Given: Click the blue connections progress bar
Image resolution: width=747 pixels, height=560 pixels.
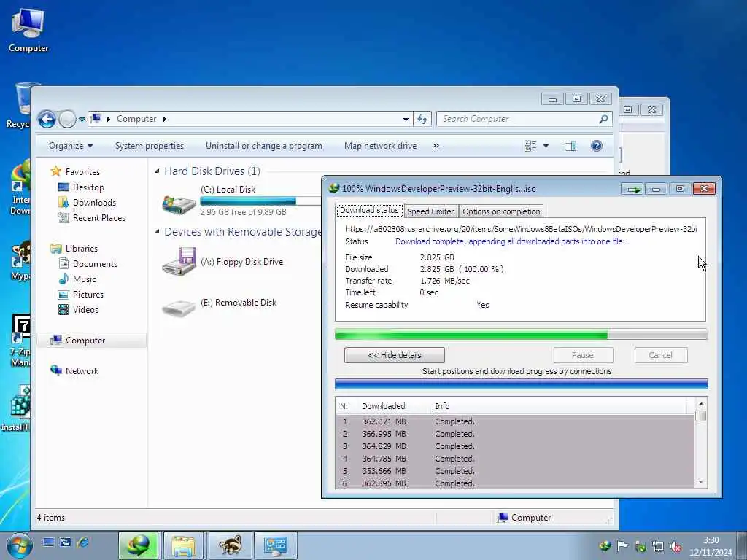Looking at the screenshot, I should 521,384.
